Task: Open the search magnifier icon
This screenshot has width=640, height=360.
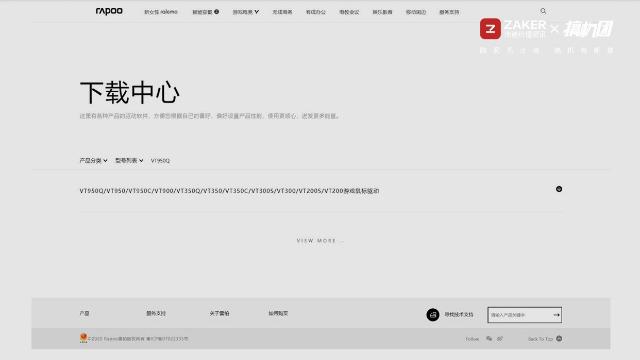Action: pyautogui.click(x=543, y=11)
